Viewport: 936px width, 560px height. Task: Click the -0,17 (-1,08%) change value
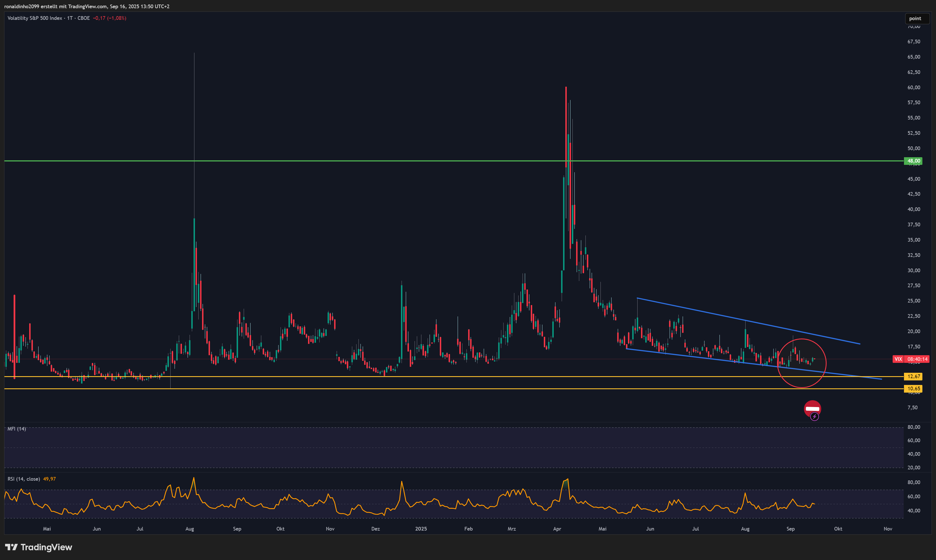109,18
